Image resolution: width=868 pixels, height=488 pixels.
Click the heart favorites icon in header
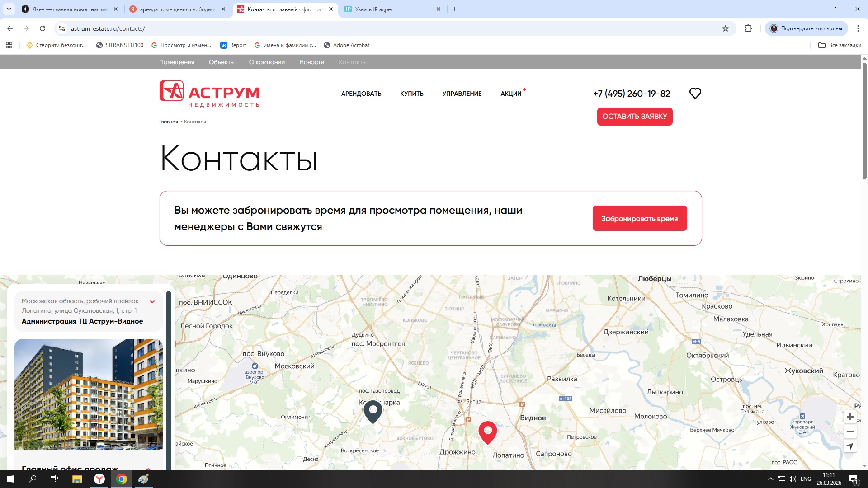tap(695, 94)
